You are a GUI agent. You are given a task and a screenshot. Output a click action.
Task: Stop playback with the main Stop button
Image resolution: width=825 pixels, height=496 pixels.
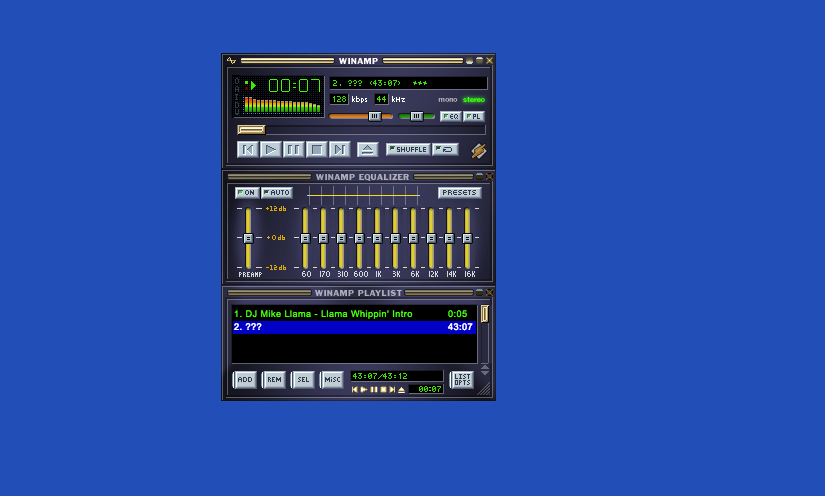[x=317, y=150]
